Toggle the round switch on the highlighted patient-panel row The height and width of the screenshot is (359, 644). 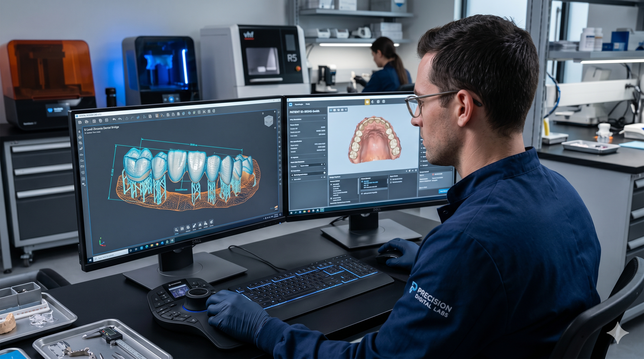pos(325,173)
